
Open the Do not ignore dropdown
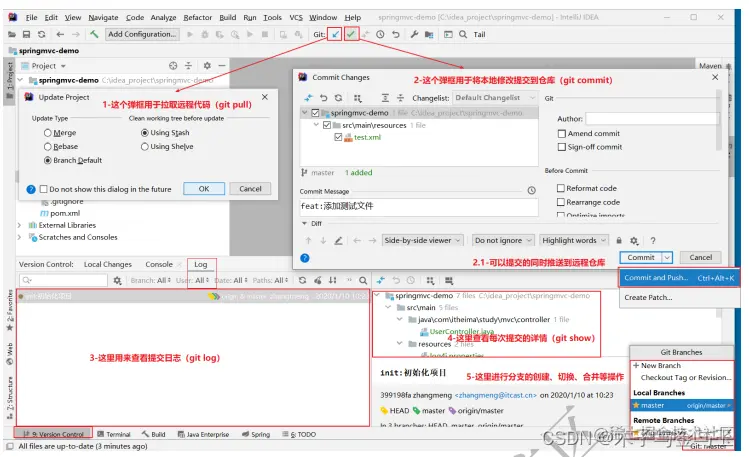503,241
